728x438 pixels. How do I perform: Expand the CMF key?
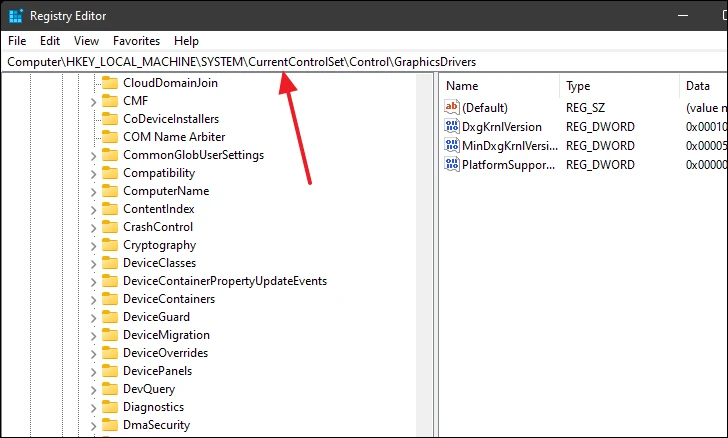pos(93,102)
